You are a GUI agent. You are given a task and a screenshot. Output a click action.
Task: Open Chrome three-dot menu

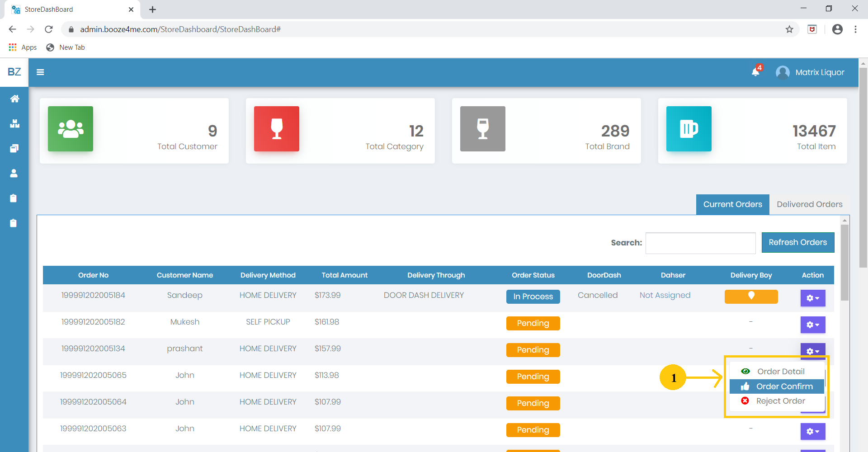(x=855, y=29)
